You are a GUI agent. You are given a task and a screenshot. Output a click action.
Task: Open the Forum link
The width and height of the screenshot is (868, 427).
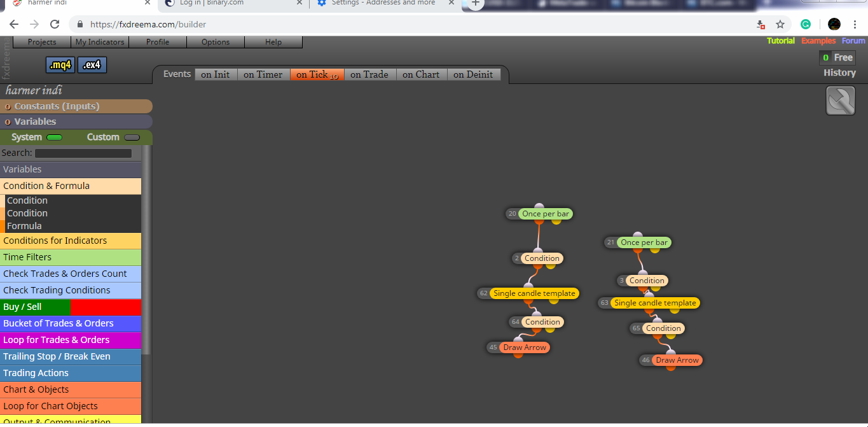point(853,41)
